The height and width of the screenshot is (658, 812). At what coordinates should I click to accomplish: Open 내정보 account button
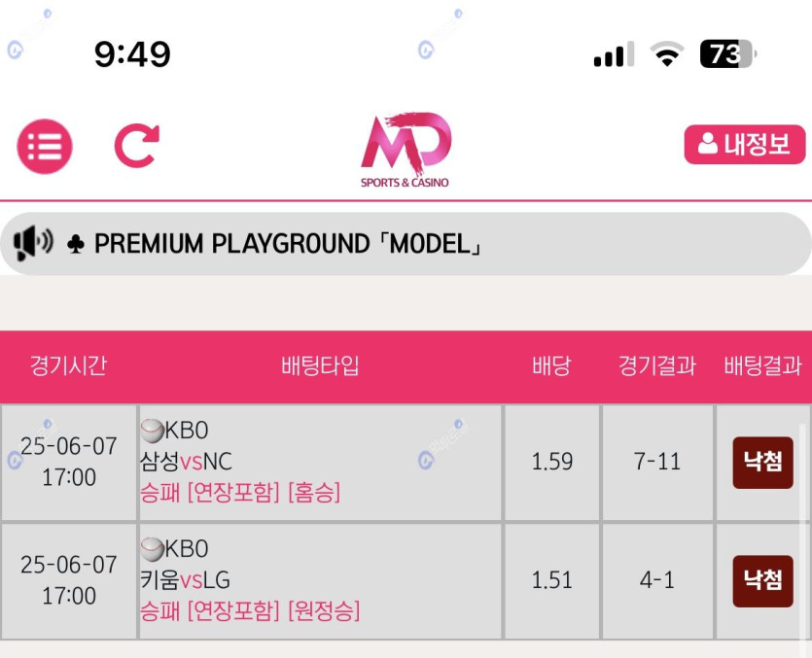coord(745,145)
